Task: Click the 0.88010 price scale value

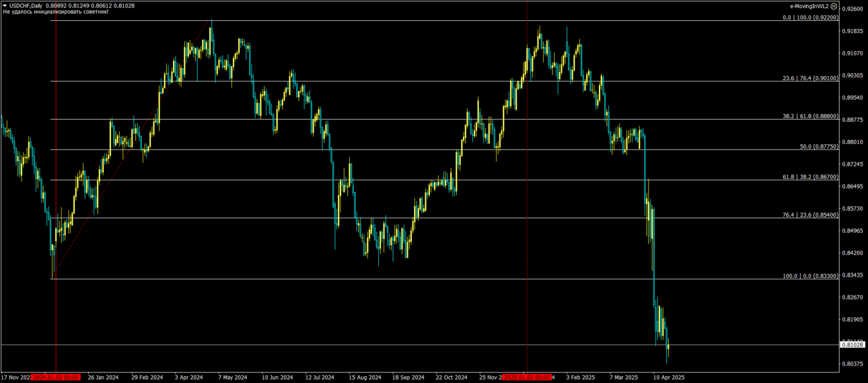Action: pos(853,142)
